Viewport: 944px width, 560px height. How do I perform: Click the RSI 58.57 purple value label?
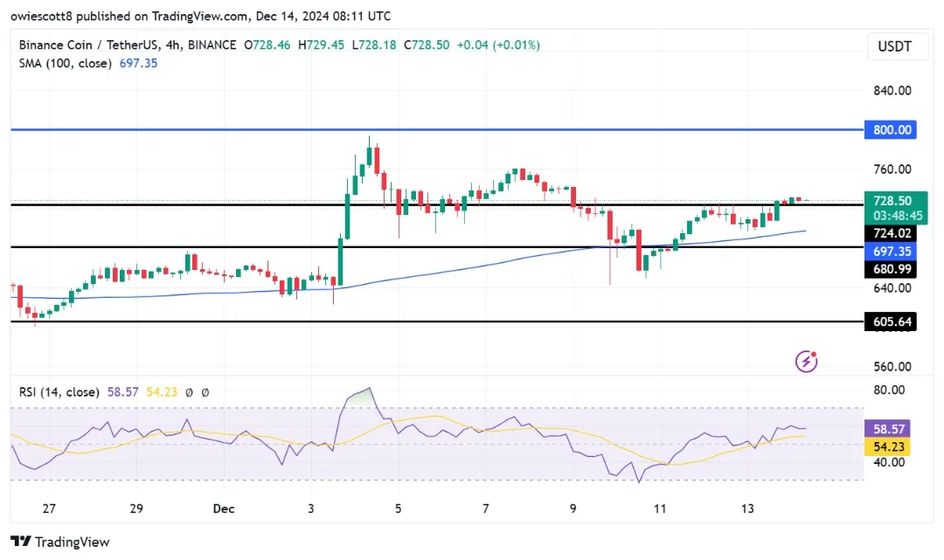pos(887,429)
